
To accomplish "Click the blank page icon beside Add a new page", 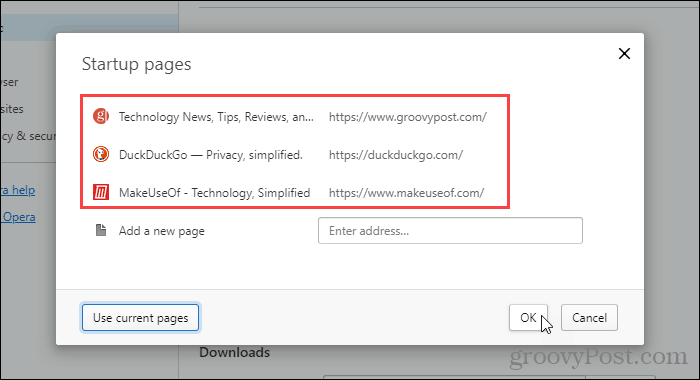I will [x=101, y=230].
